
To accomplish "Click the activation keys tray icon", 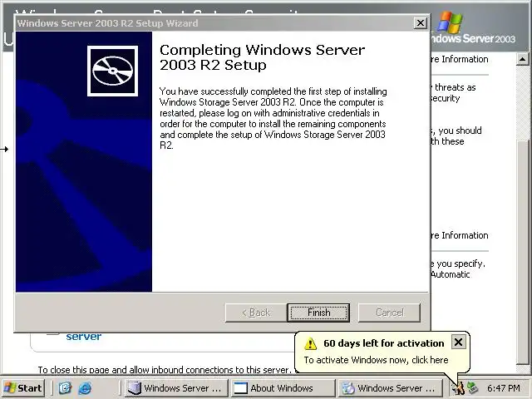I will [459, 388].
